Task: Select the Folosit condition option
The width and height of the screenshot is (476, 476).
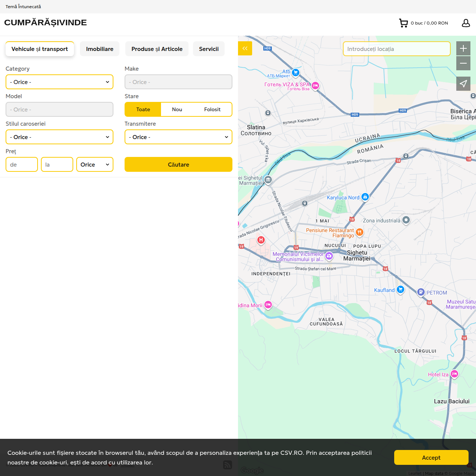Action: click(x=212, y=109)
